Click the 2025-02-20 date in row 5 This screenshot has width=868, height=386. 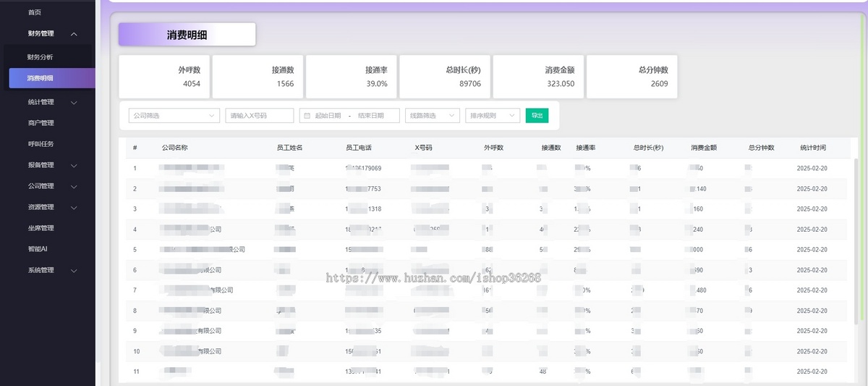[x=812, y=250]
